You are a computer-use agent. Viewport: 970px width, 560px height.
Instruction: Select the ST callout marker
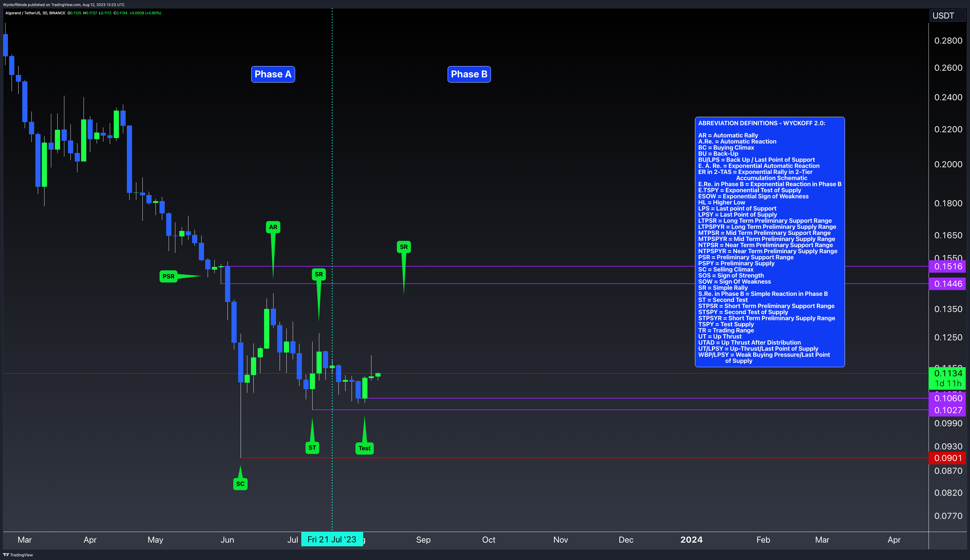click(312, 448)
